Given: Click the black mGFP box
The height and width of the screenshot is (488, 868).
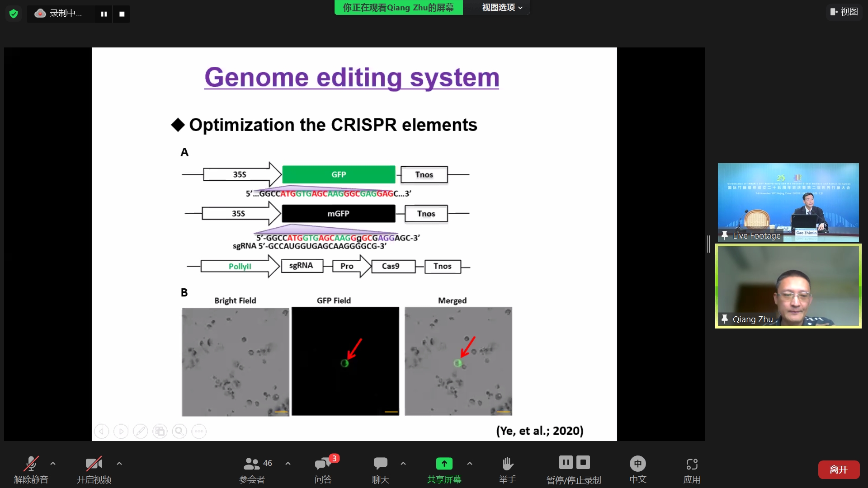Looking at the screenshot, I should tap(339, 213).
